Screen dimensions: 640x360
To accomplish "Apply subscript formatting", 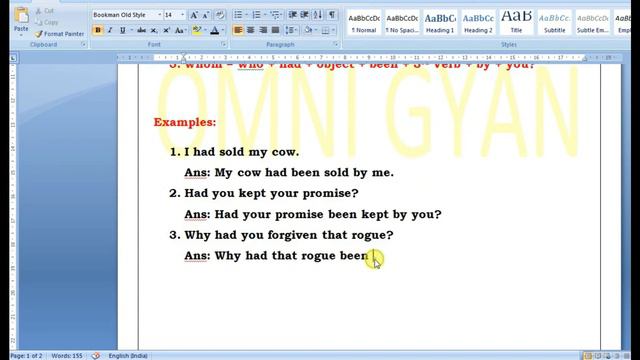I will click(x=154, y=30).
